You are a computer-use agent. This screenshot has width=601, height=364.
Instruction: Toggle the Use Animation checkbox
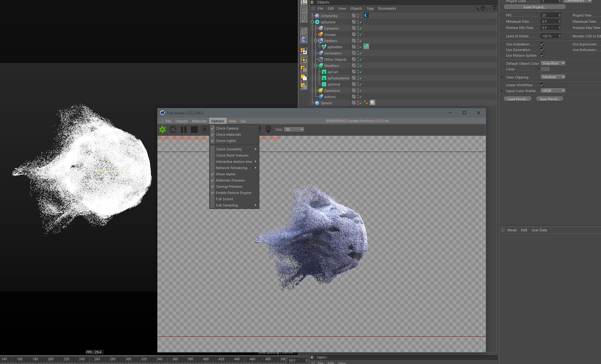click(542, 44)
